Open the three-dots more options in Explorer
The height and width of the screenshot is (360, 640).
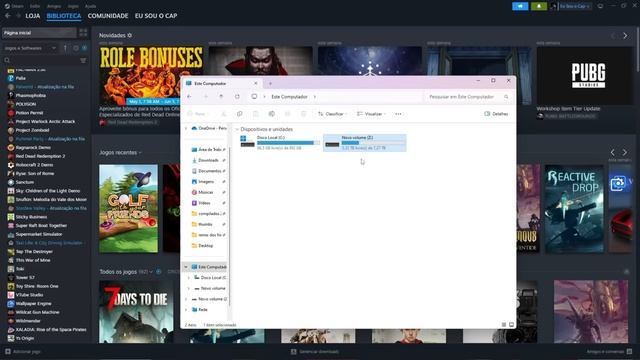pyautogui.click(x=398, y=114)
